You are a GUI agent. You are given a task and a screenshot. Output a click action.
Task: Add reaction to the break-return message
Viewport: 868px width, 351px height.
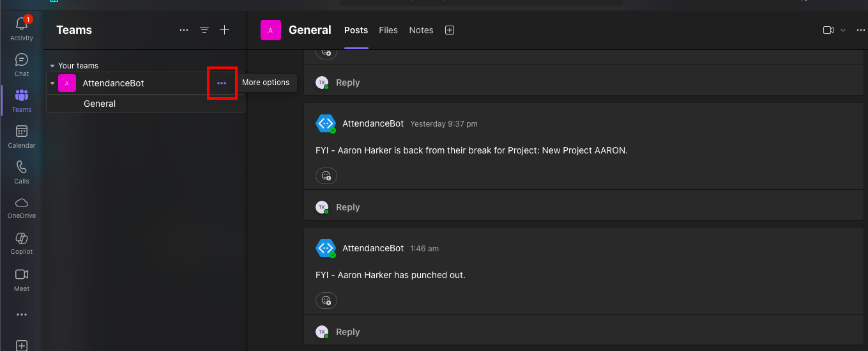[326, 176]
